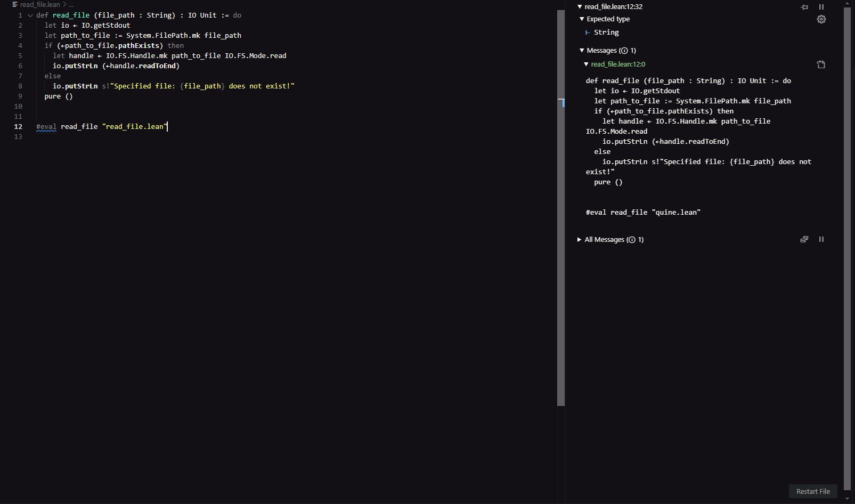
Task: Click IO.FS.Handle.mk on line 5
Action: (137, 56)
